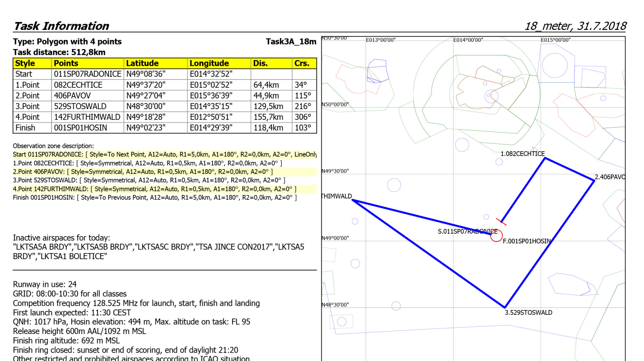Image resolution: width=644 pixels, height=361 pixels.
Task: Select the 011SP07RADONICE start point cell
Action: tap(87, 74)
